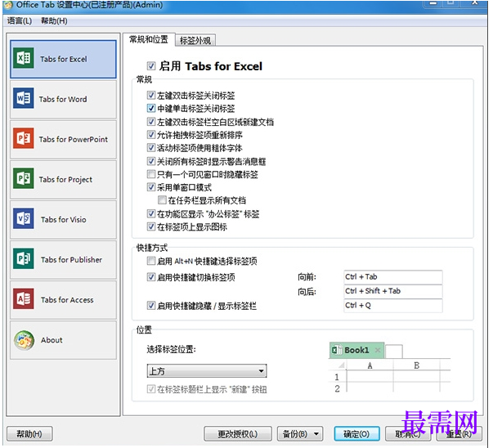Open the Tabs for Publisher label

click(71, 260)
